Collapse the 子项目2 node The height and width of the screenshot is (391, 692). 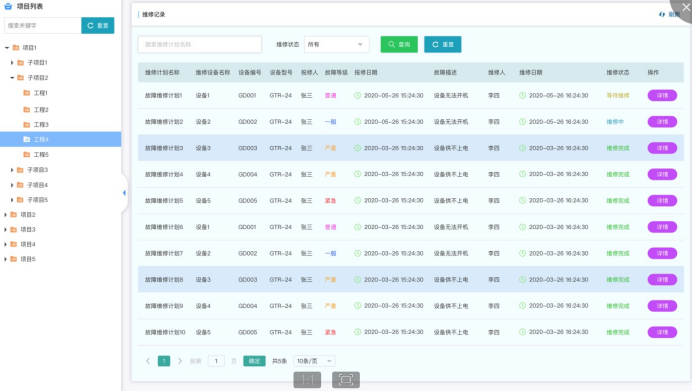[12, 78]
